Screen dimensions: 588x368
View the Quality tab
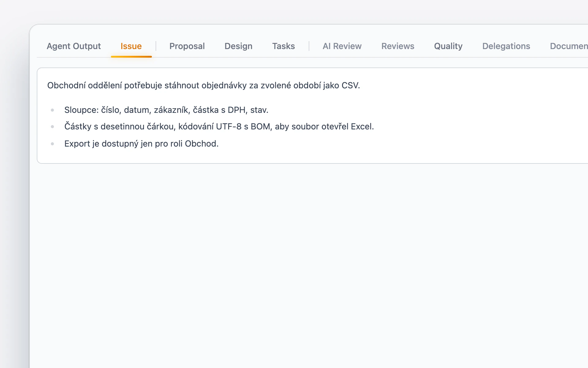pos(448,46)
